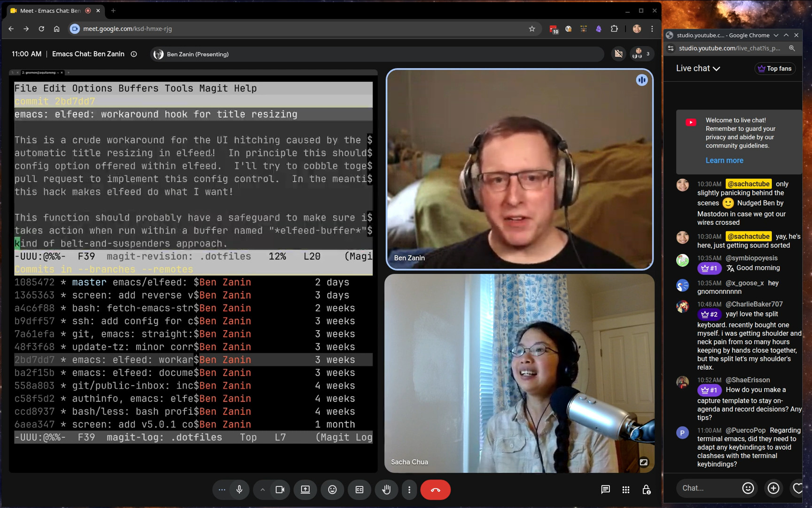Open the red calendar extension icon
The image size is (812, 508).
coord(554,29)
